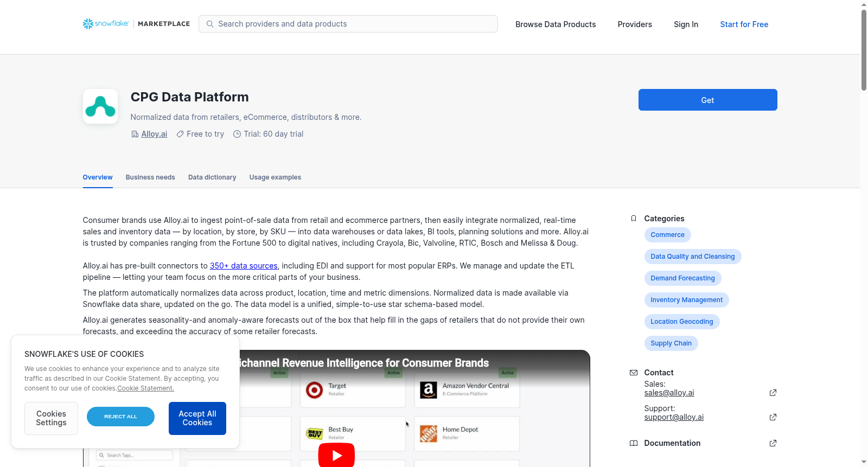Select the Inventory Management tag
Image resolution: width=868 pixels, height=467 pixels.
(686, 300)
